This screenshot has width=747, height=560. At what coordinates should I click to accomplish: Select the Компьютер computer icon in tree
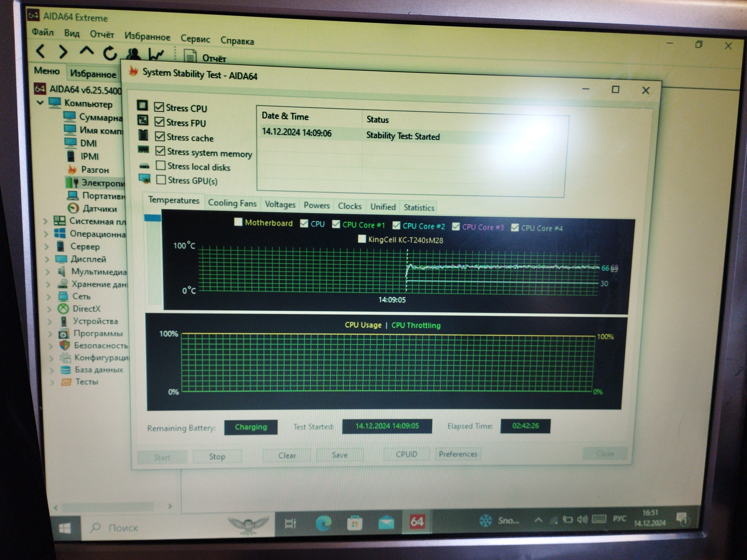click(55, 103)
